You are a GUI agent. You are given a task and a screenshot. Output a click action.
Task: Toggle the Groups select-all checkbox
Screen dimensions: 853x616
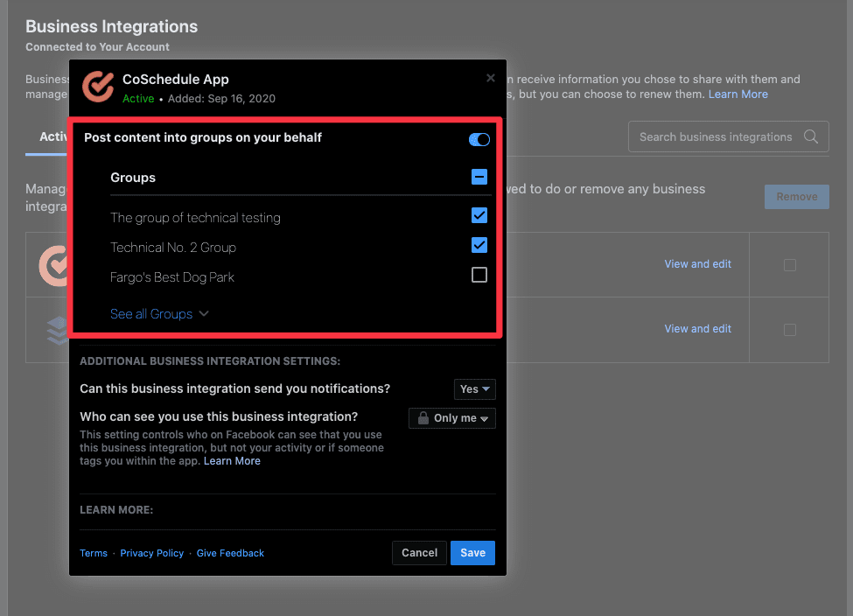click(x=479, y=177)
